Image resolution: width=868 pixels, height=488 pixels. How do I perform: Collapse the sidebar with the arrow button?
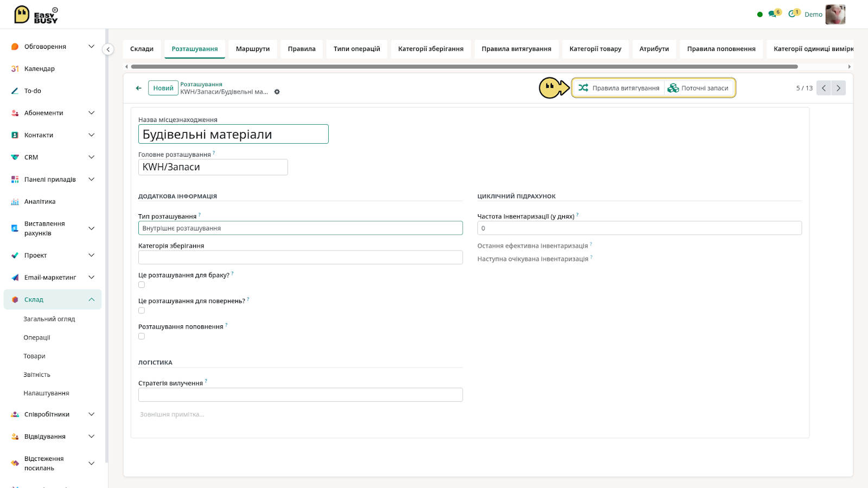108,49
